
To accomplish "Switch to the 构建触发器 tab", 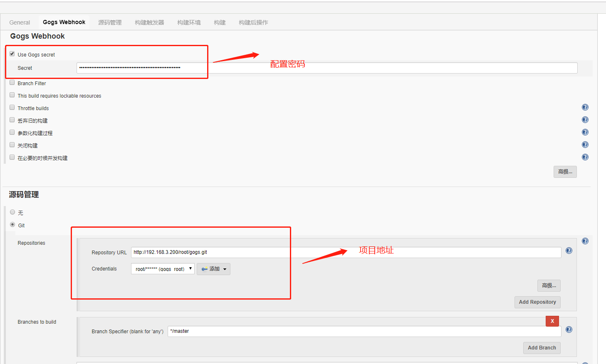I will click(x=149, y=22).
